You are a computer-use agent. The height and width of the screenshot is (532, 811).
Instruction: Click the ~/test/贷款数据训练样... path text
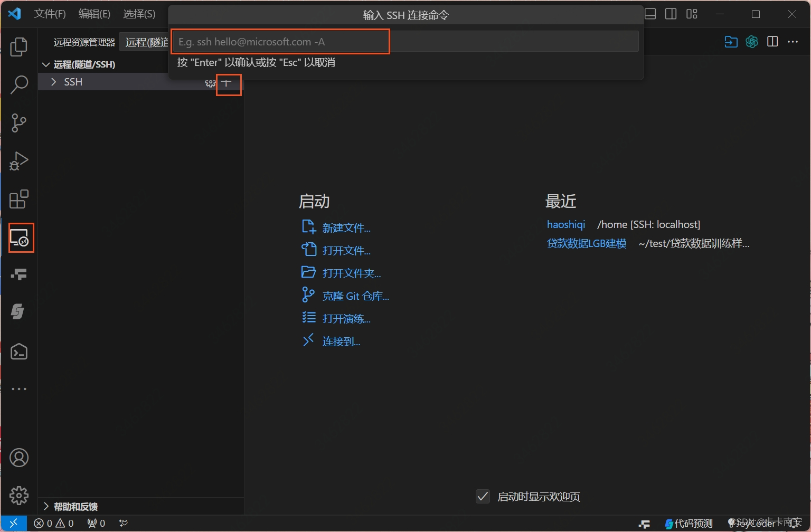694,243
